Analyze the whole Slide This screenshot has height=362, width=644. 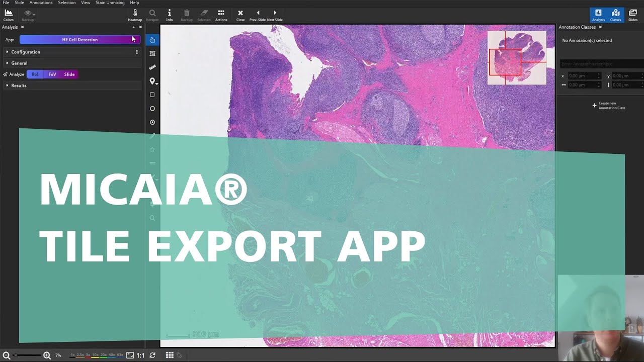pos(69,74)
